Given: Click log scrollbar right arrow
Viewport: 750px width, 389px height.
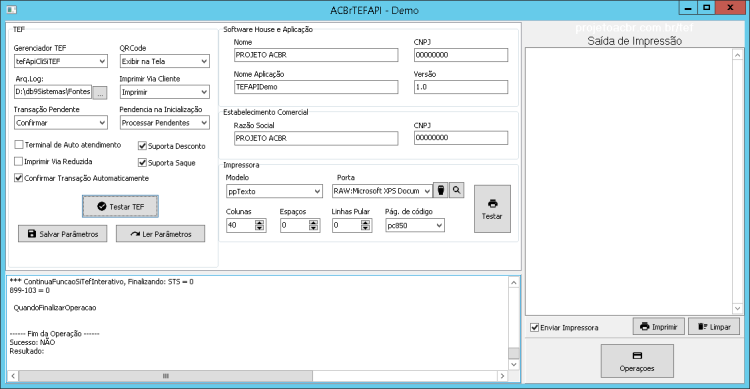Looking at the screenshot, I should pyautogui.click(x=502, y=376).
